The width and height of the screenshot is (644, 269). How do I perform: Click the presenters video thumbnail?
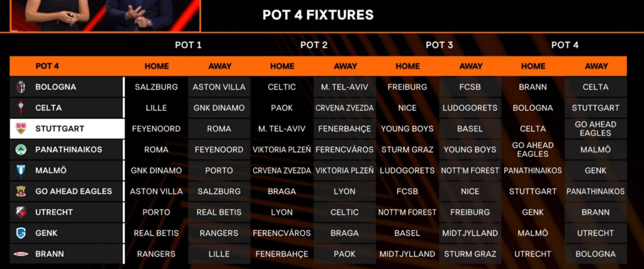point(105,15)
